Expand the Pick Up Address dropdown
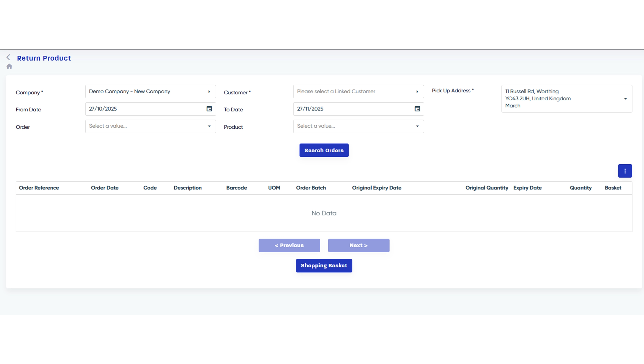Screen dimensions: 644x364 (x=625, y=99)
